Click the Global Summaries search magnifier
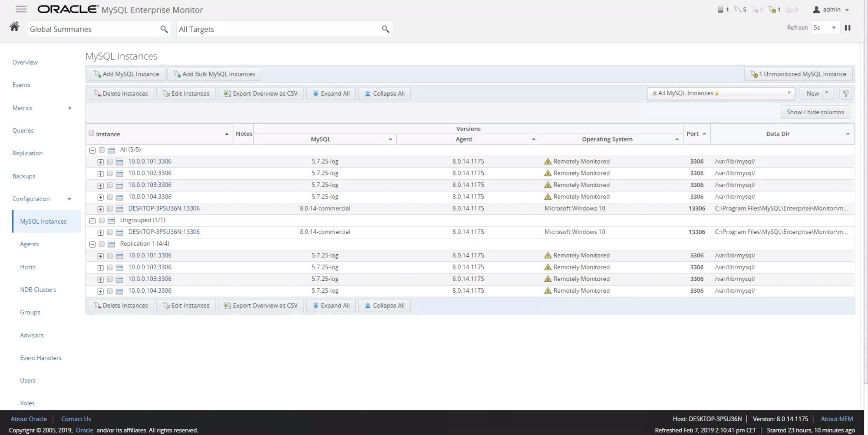 pyautogui.click(x=164, y=29)
